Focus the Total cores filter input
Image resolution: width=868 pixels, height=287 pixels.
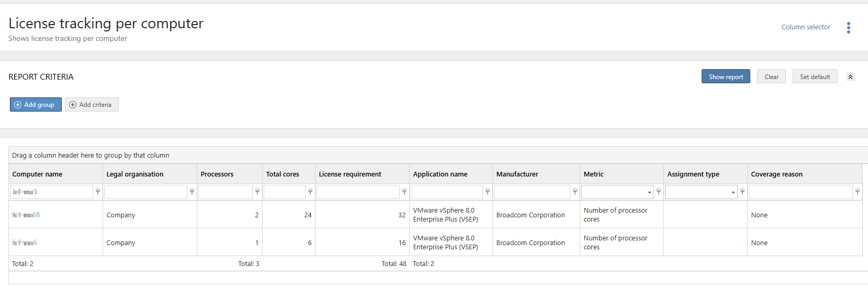click(285, 192)
